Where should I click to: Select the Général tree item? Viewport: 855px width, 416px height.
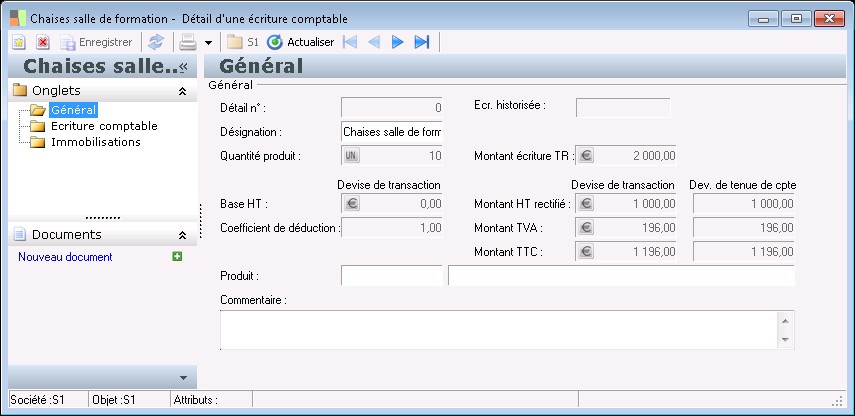coord(73,110)
